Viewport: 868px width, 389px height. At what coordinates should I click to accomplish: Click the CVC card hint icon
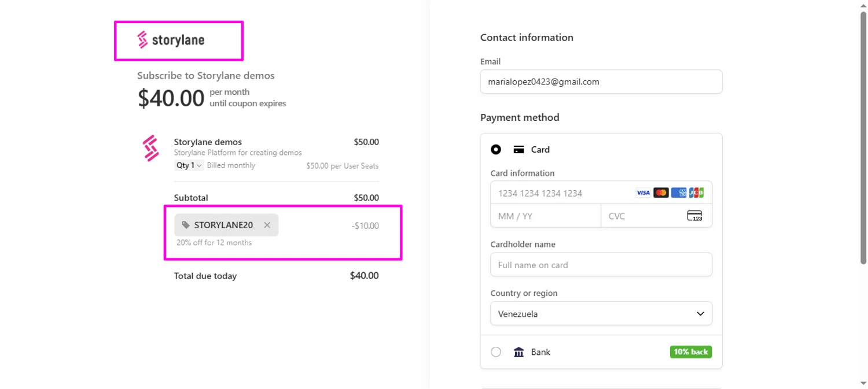click(x=694, y=216)
